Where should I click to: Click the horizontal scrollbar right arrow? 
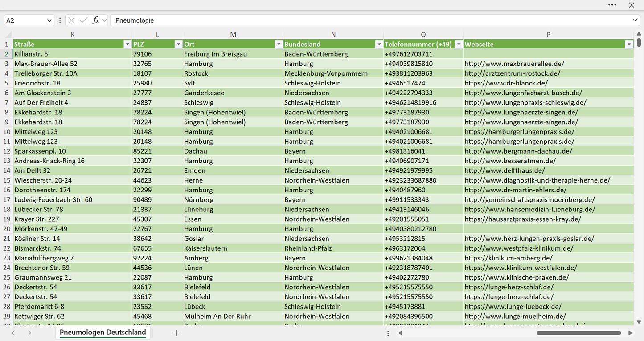[x=630, y=333]
